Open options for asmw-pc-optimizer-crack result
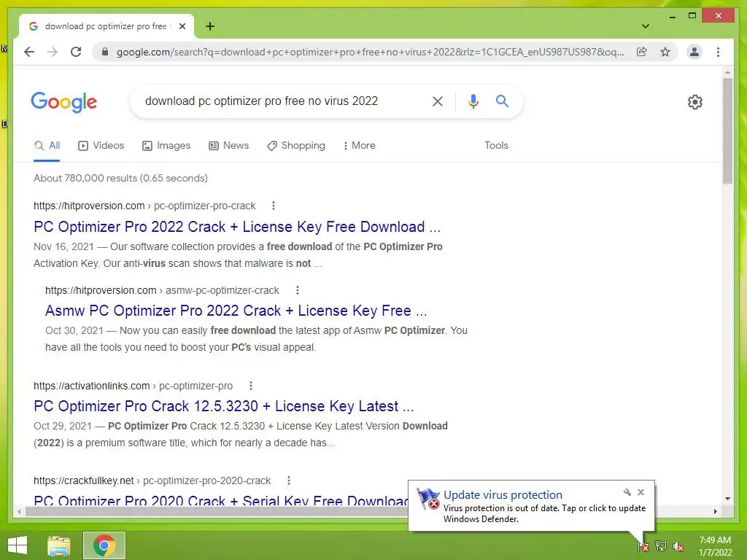The height and width of the screenshot is (560, 747). pos(298,290)
